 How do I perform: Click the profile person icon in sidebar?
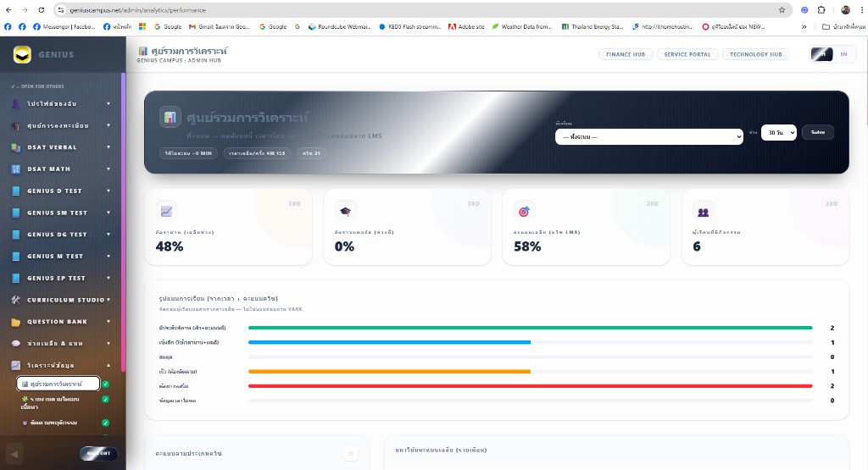tap(15, 103)
